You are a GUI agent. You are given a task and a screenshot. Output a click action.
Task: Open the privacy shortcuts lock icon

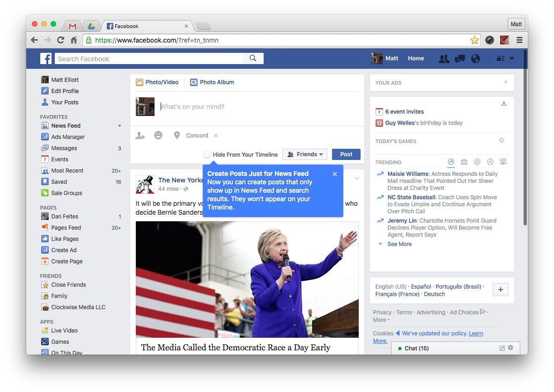(499, 58)
